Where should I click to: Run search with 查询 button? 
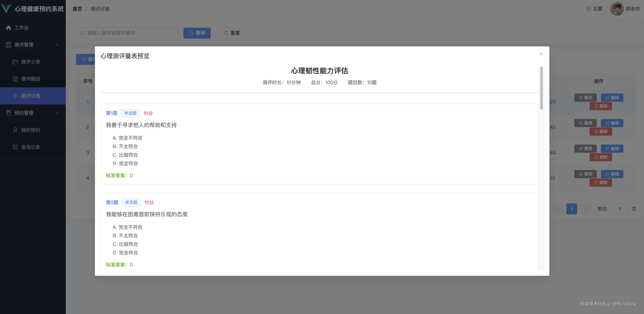point(197,33)
